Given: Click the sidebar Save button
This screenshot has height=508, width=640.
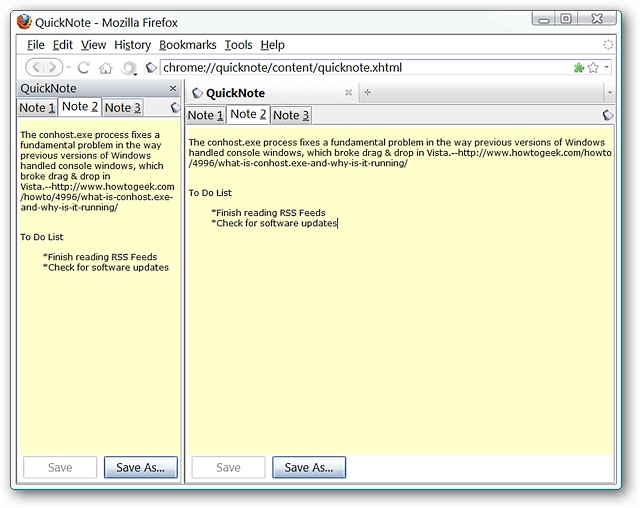Looking at the screenshot, I should coord(60,467).
